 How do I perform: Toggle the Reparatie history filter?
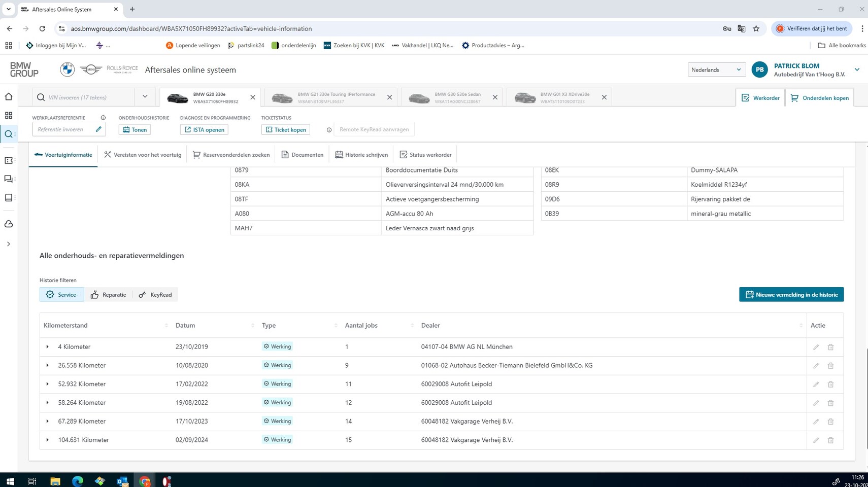point(109,295)
